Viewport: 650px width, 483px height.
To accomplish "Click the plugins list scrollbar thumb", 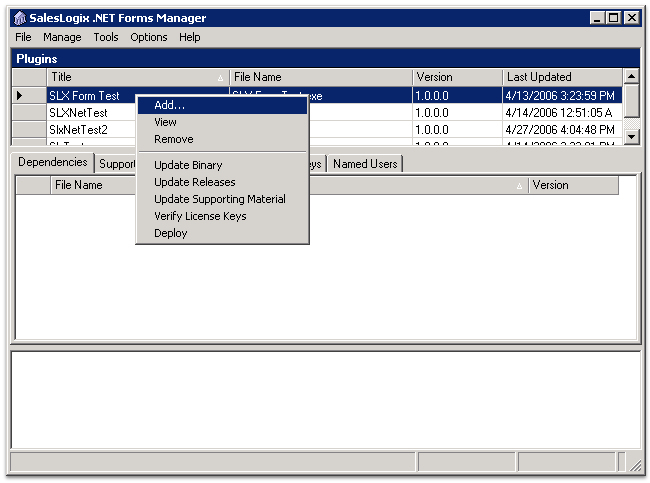I will 631,100.
